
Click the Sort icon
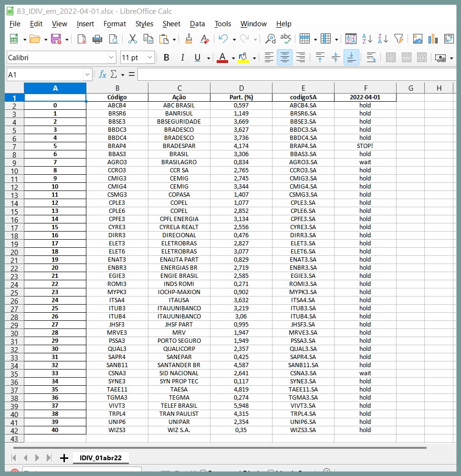click(351, 39)
